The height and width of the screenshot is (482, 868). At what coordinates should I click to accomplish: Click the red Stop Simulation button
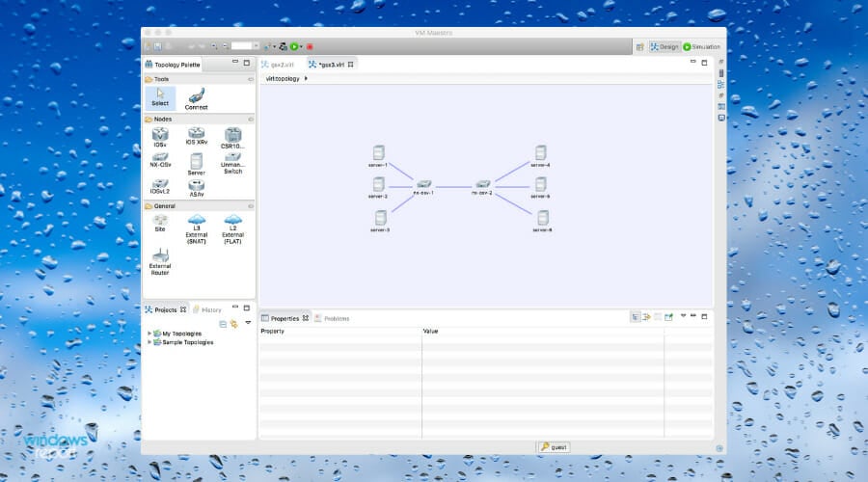[x=310, y=46]
